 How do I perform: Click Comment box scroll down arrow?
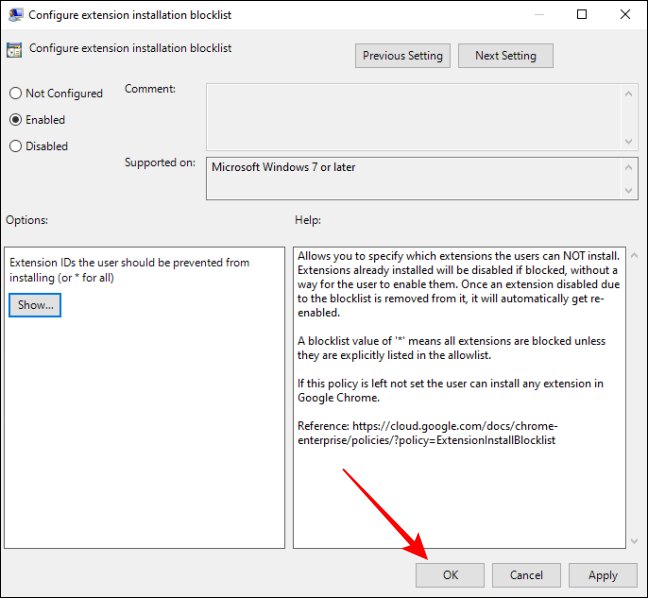click(629, 141)
